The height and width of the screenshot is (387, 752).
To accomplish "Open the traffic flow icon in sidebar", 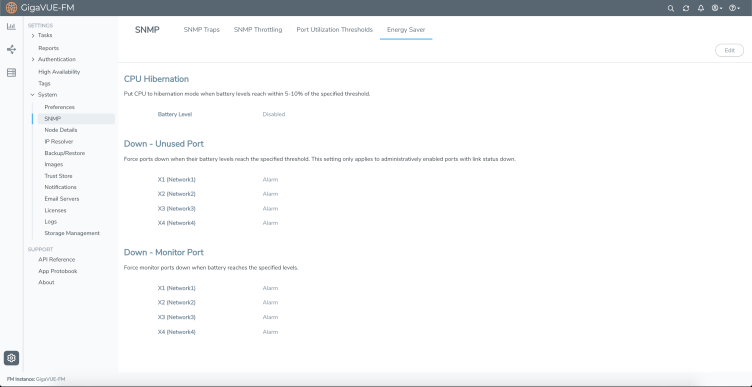I will pos(11,49).
